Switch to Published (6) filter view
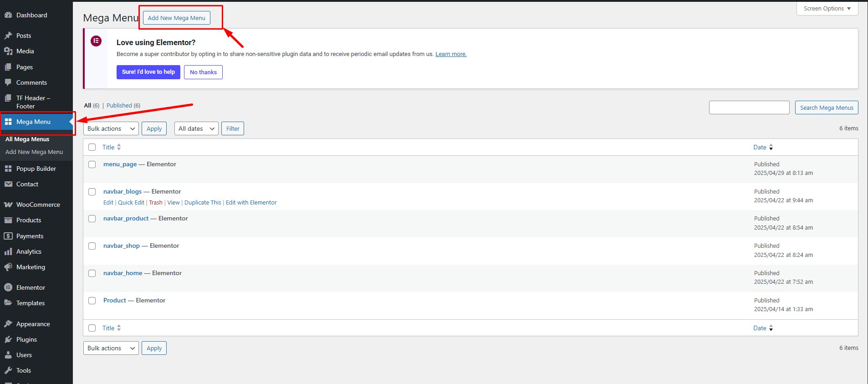 pos(123,105)
